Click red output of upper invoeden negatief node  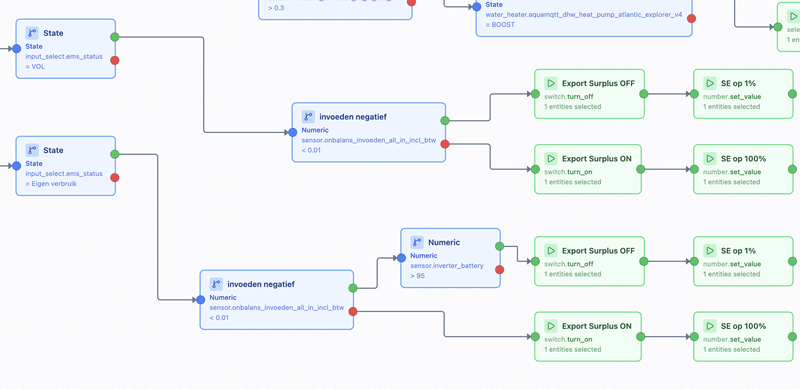[x=445, y=144]
